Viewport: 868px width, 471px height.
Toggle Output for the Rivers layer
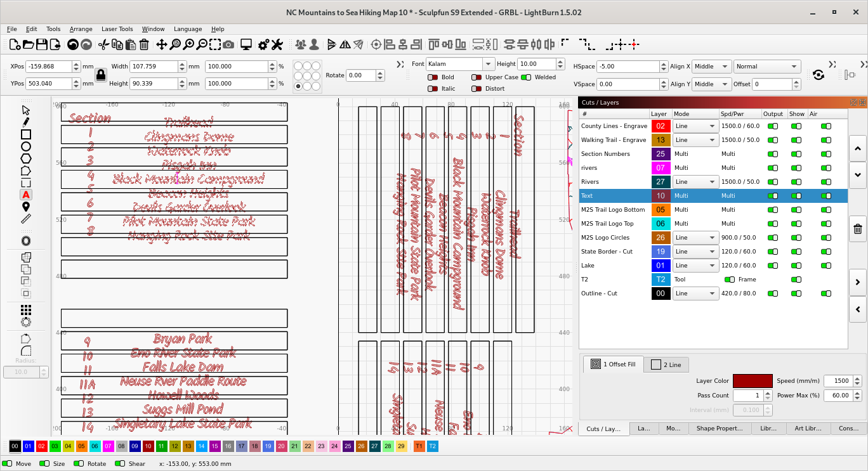click(x=773, y=182)
